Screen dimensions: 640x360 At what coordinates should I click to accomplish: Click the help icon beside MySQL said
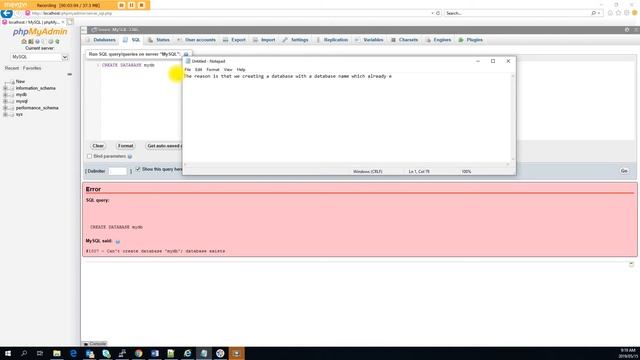click(118, 241)
